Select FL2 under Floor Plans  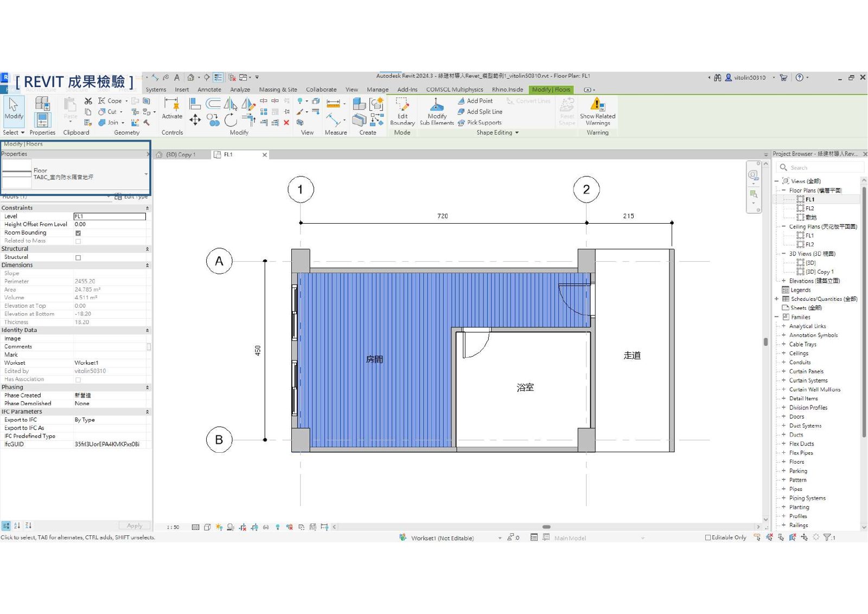(x=809, y=208)
